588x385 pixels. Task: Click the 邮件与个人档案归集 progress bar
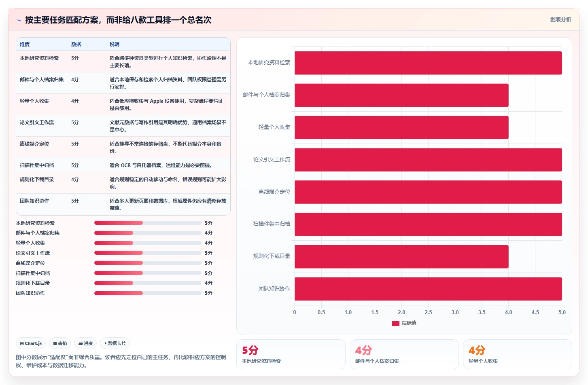point(148,233)
